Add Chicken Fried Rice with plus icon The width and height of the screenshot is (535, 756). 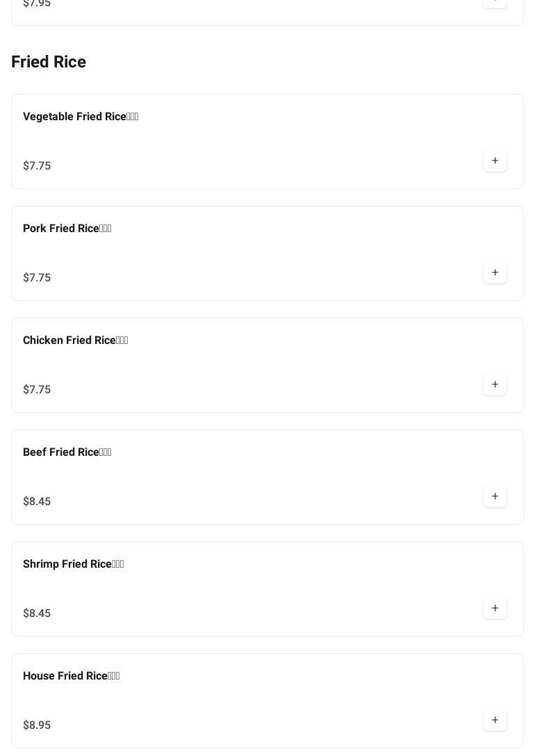click(x=495, y=384)
